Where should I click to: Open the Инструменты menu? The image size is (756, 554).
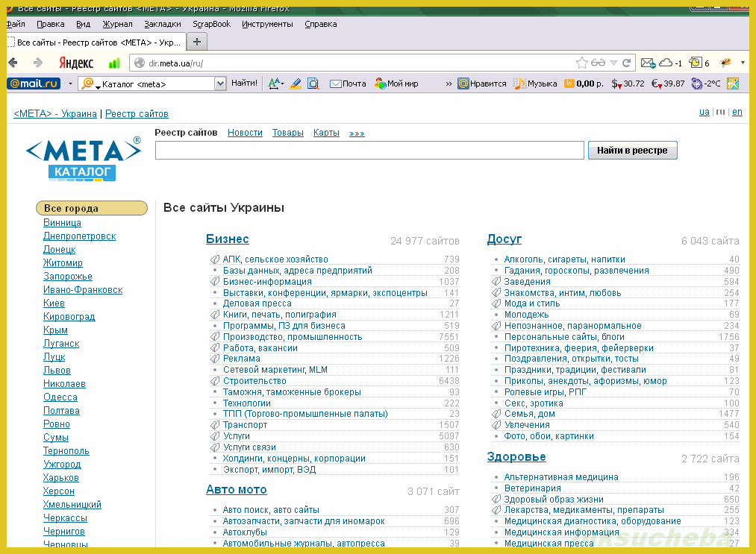pyautogui.click(x=268, y=24)
